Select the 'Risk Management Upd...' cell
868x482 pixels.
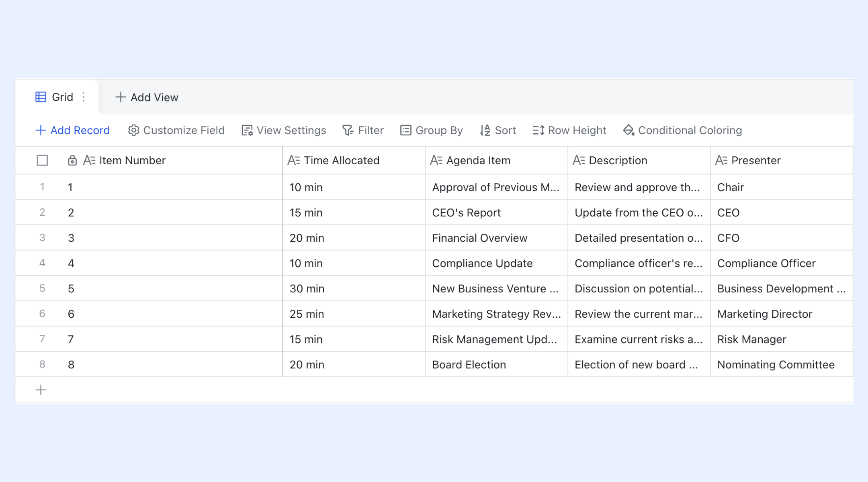497,339
